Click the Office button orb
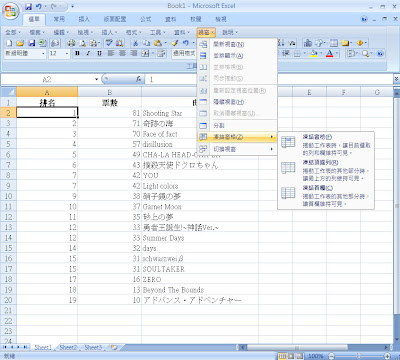 tap(11, 12)
